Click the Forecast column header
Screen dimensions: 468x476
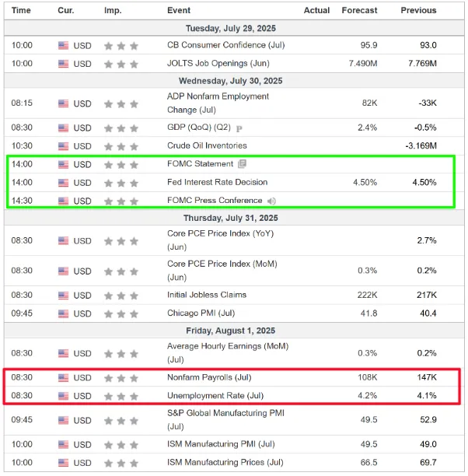359,10
